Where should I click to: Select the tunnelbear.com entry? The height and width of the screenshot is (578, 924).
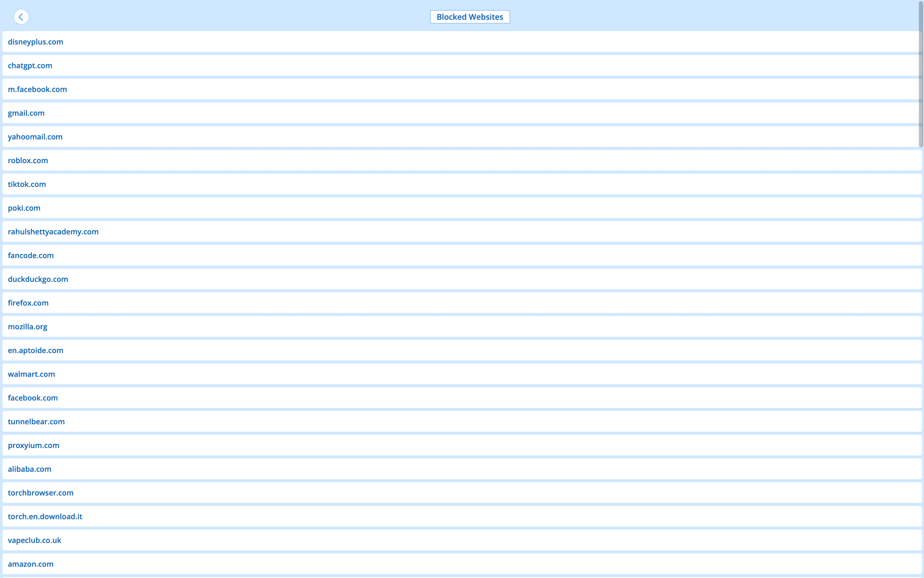click(462, 421)
